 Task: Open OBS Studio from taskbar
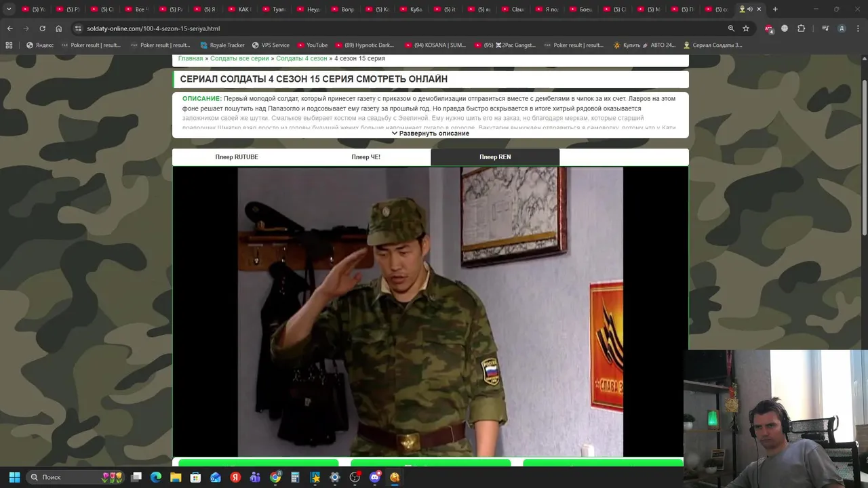point(355,477)
